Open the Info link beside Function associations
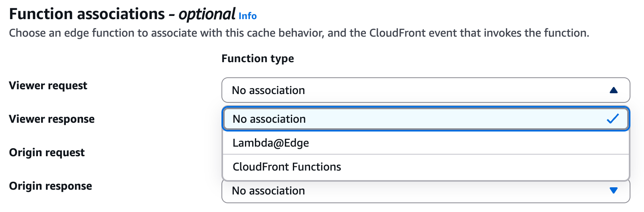 pyautogui.click(x=247, y=16)
